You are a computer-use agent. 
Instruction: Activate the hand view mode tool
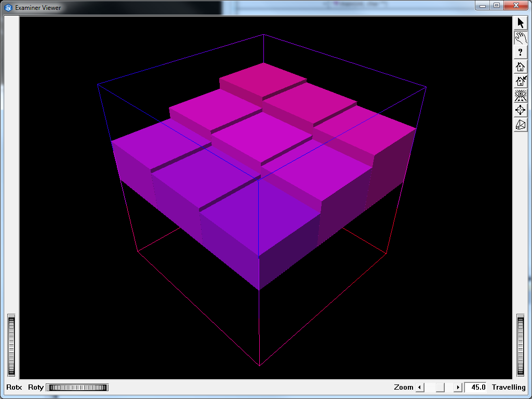[x=521, y=37]
